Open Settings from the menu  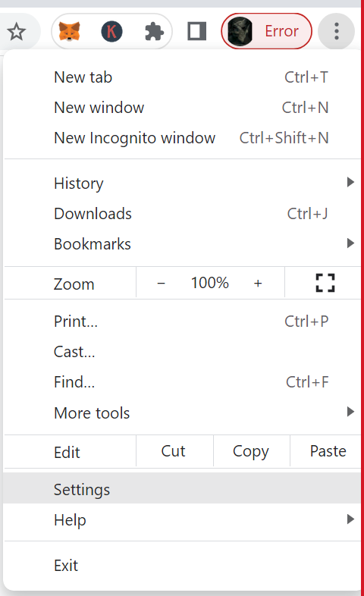(x=182, y=489)
